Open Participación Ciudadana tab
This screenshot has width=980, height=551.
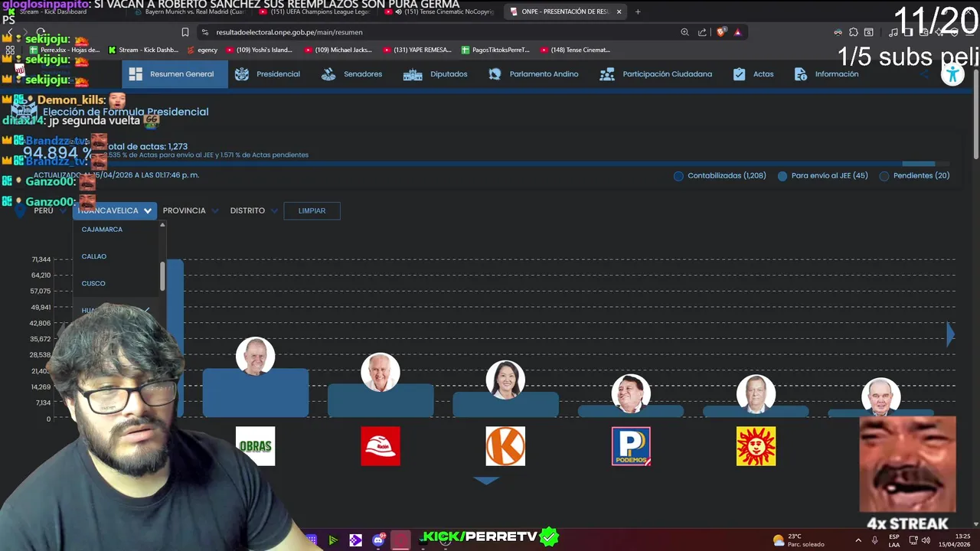point(655,74)
